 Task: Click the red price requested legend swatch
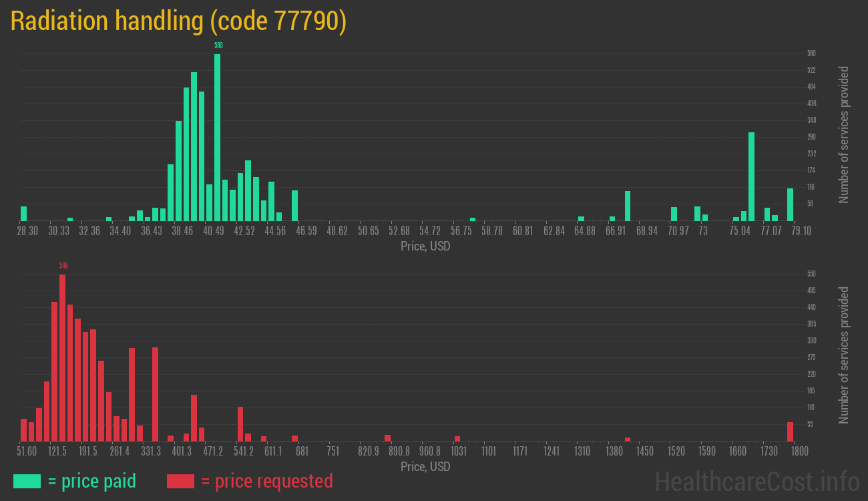[180, 481]
